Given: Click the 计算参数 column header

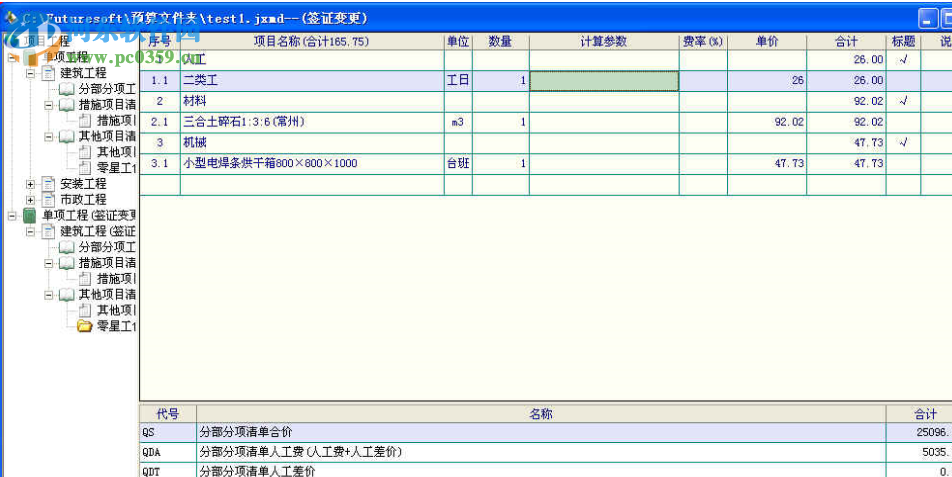Looking at the screenshot, I should [x=604, y=41].
